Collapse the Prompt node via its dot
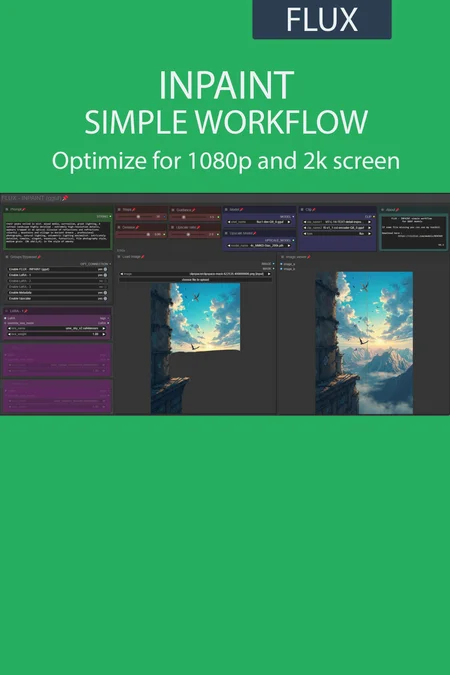Image resolution: width=450 pixels, height=675 pixels. [7, 210]
